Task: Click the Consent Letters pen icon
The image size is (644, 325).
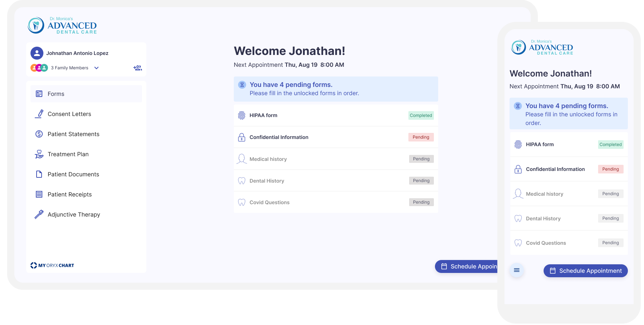Action: pos(39,114)
